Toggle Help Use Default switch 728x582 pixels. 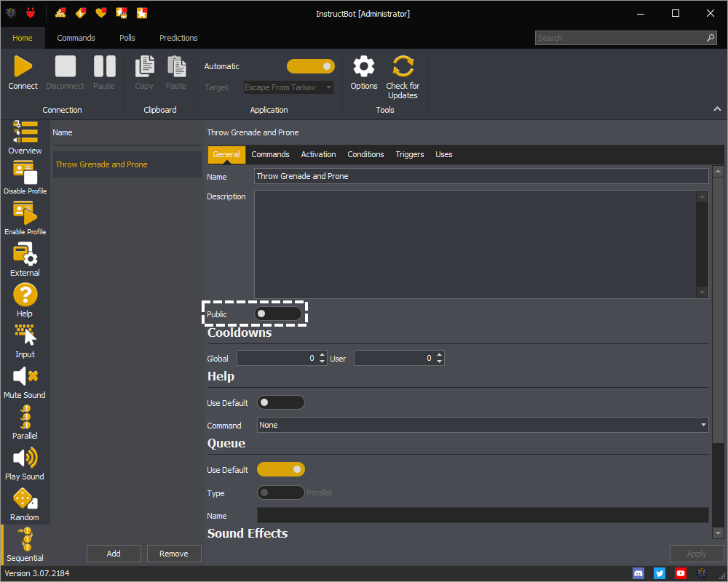(281, 402)
